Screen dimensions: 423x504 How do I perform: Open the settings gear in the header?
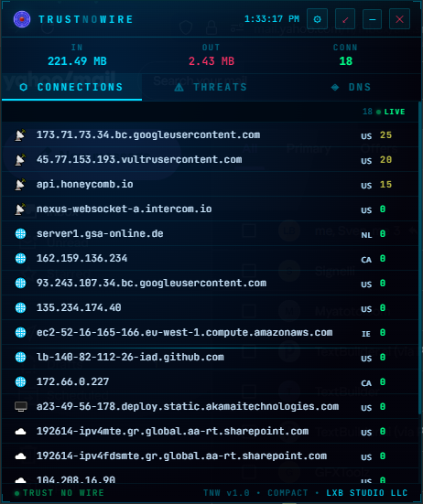tap(317, 19)
